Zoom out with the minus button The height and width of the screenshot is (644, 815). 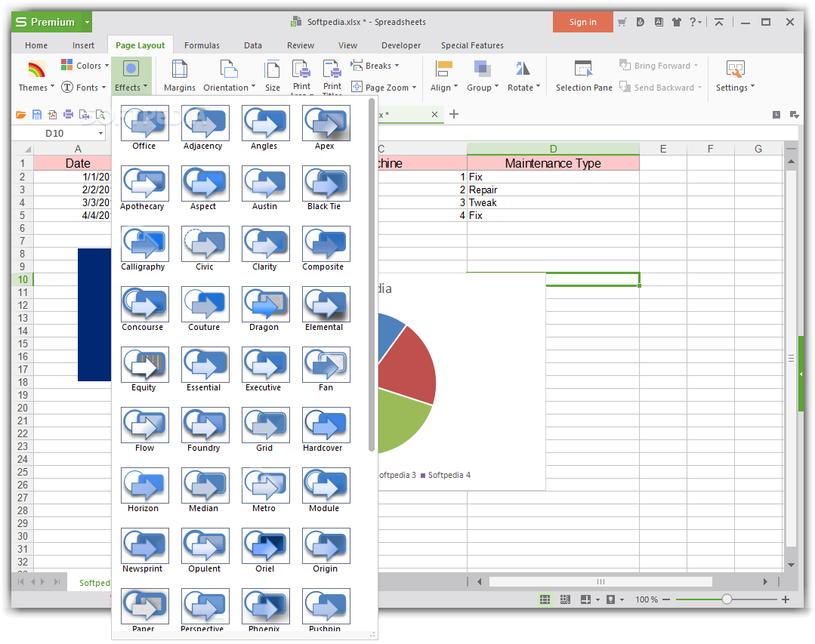(666, 599)
